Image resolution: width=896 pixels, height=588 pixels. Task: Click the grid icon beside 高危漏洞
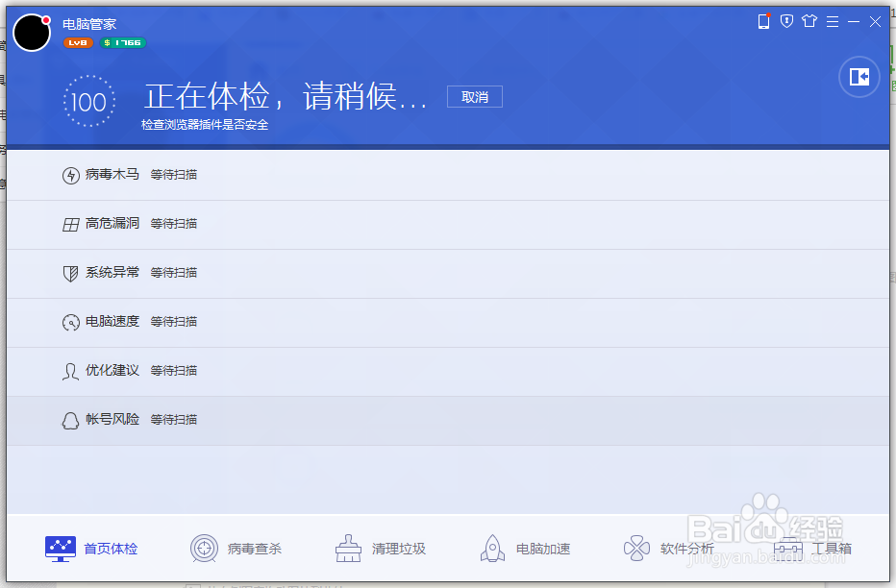pyautogui.click(x=70, y=223)
